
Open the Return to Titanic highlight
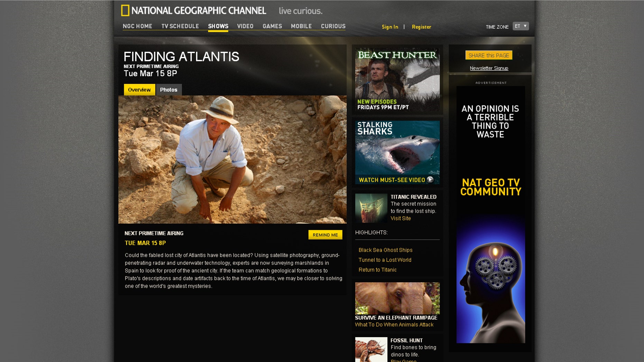(x=377, y=270)
